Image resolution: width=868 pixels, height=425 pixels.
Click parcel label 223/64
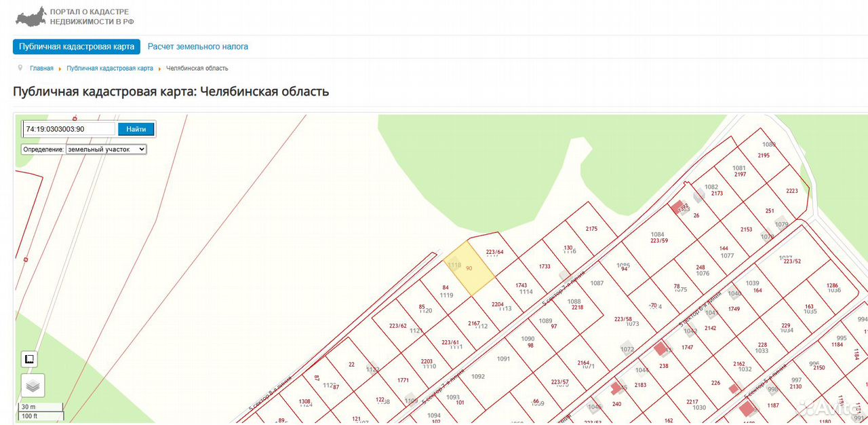coord(495,253)
